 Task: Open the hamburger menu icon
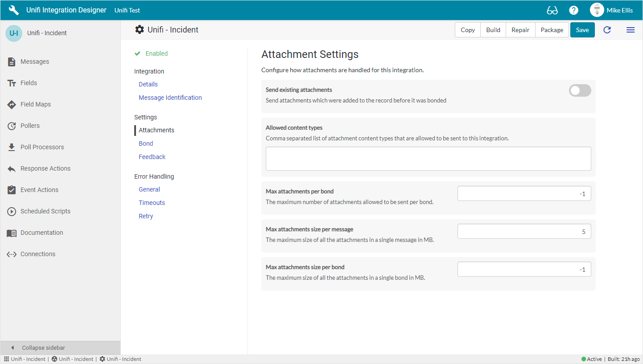pos(630,30)
